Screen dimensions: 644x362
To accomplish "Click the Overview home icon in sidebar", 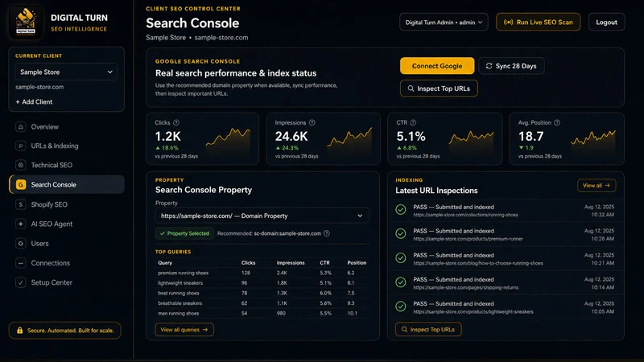I will tap(21, 127).
